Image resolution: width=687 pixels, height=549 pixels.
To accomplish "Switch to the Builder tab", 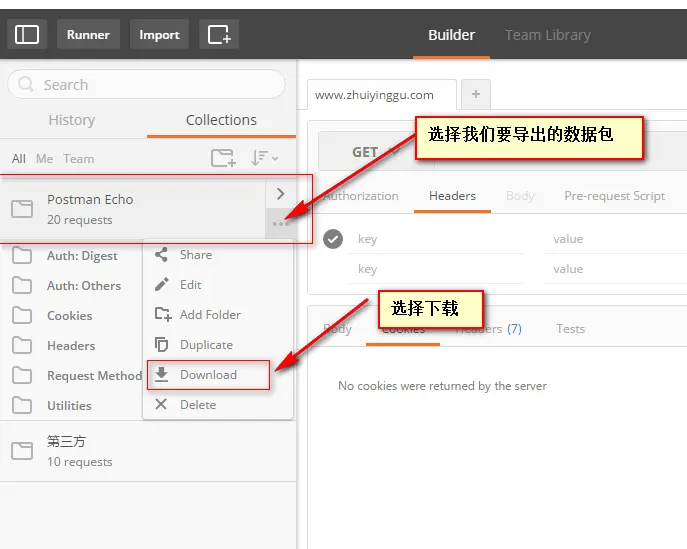I will [451, 35].
